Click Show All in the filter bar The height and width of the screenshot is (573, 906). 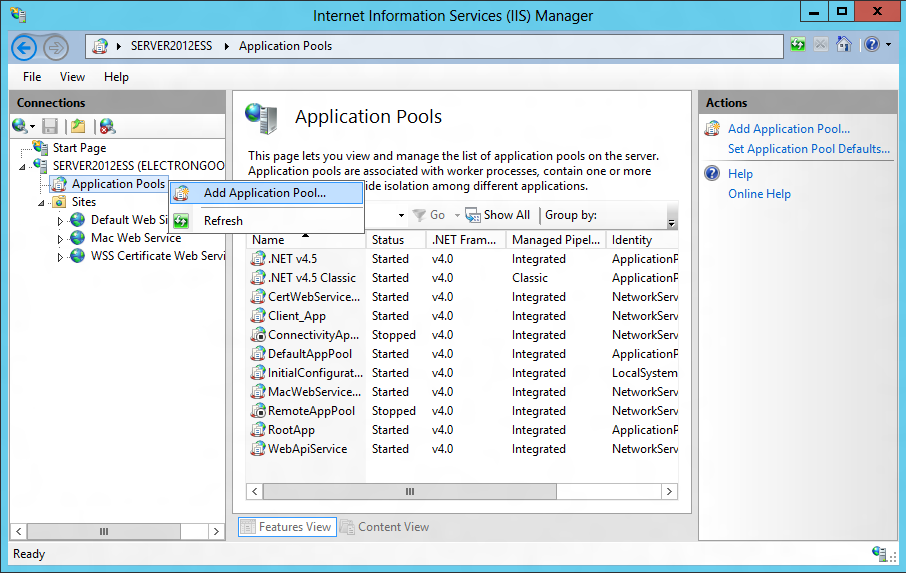tap(497, 215)
